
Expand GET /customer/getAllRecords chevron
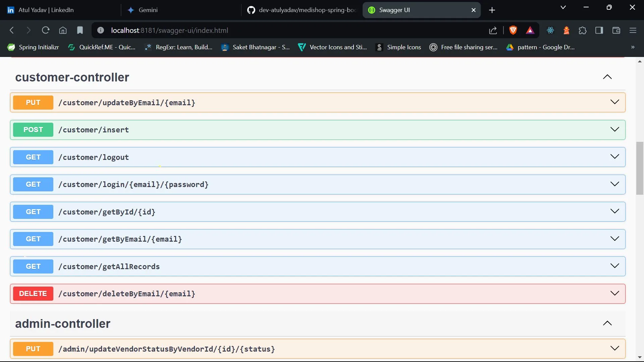click(614, 266)
